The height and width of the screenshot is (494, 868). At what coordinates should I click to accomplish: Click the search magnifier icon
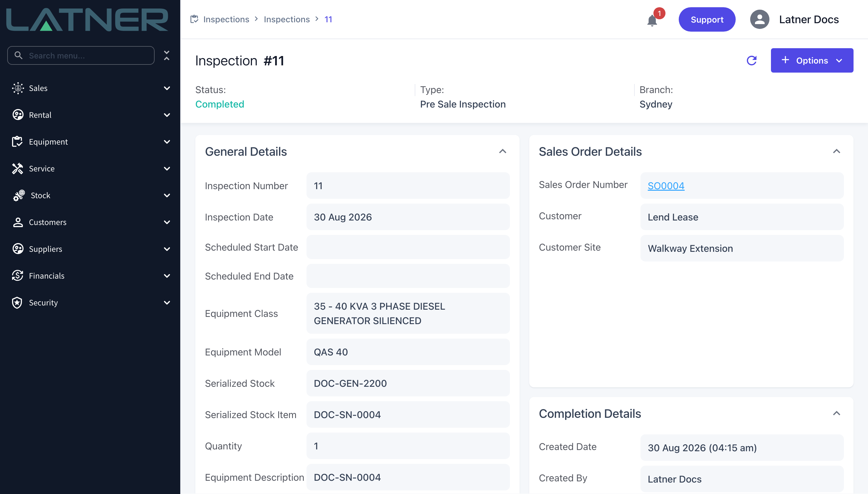click(x=19, y=55)
